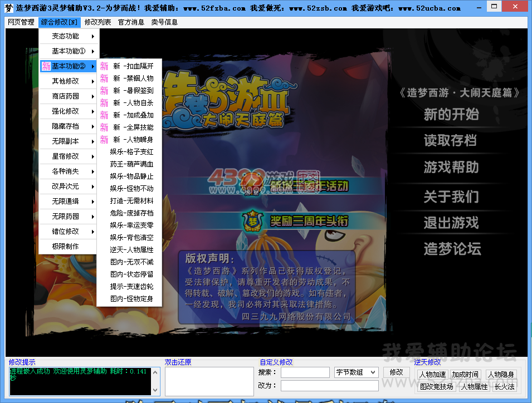The image size is (532, 403).
Task: Open the 造梦论坛 link
Action: coord(452,249)
